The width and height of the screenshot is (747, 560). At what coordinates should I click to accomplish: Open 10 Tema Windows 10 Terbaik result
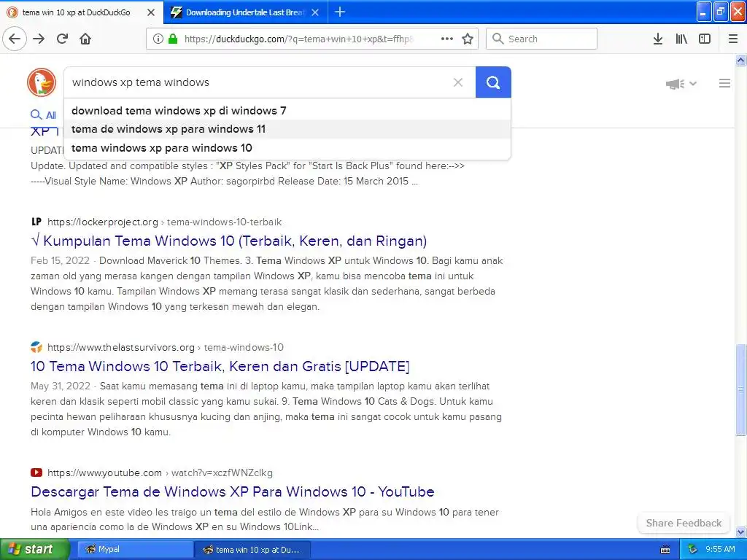220,366
